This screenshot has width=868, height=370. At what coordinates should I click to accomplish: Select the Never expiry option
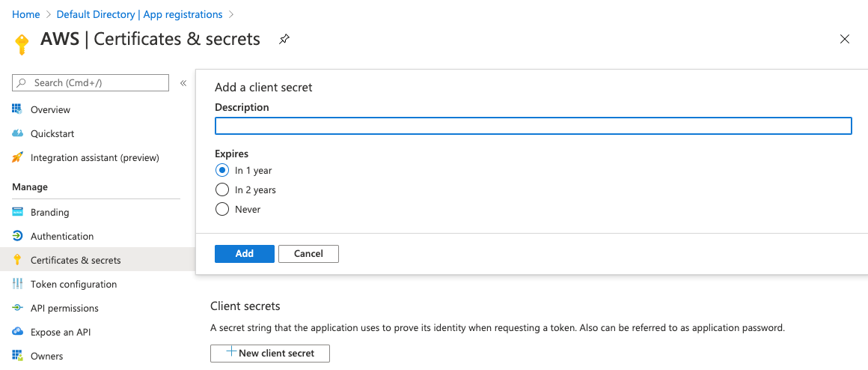[x=222, y=210]
